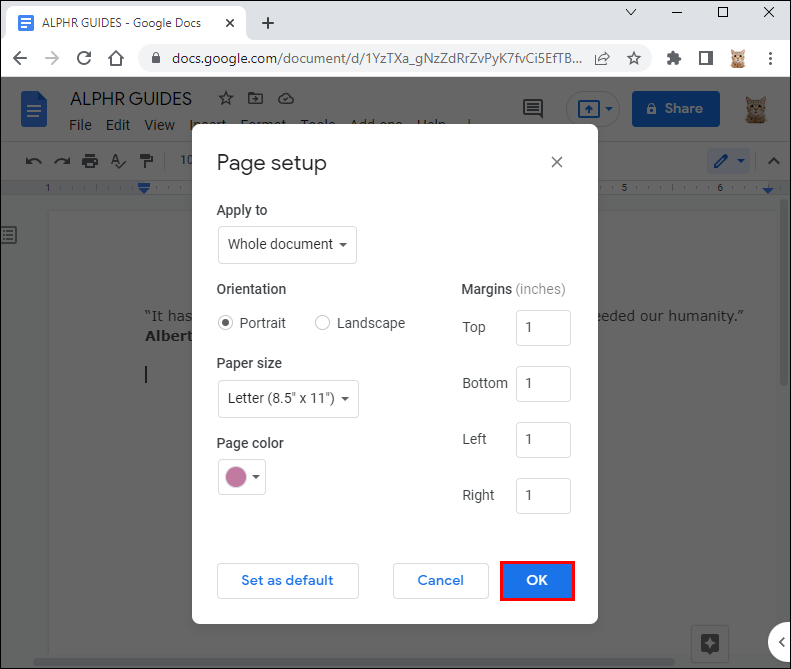This screenshot has width=791, height=669.
Task: Open the View menu
Action: click(x=159, y=125)
